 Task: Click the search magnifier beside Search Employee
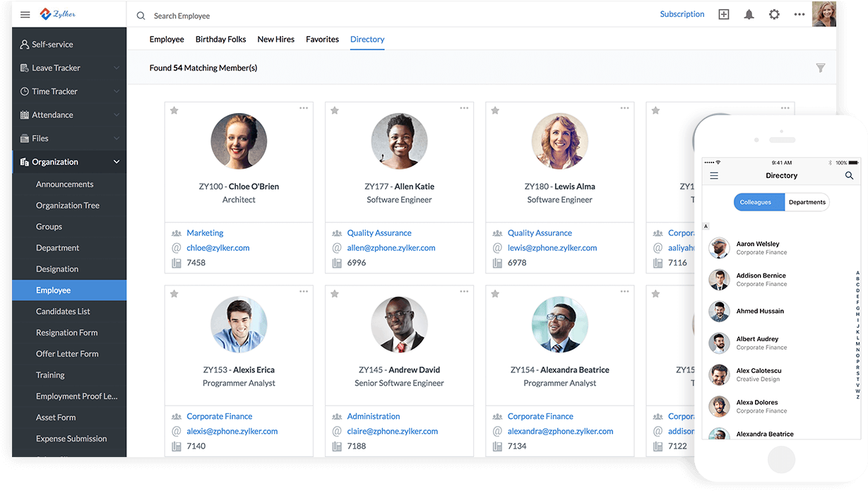point(141,15)
